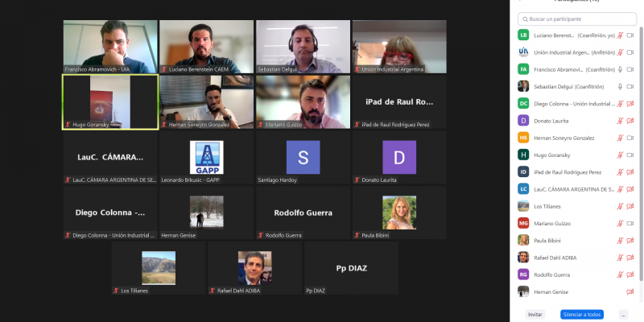Screen dimensions: 644x322
Task: Click "Hugo Goransky" name in participants list
Action: coord(552,155)
